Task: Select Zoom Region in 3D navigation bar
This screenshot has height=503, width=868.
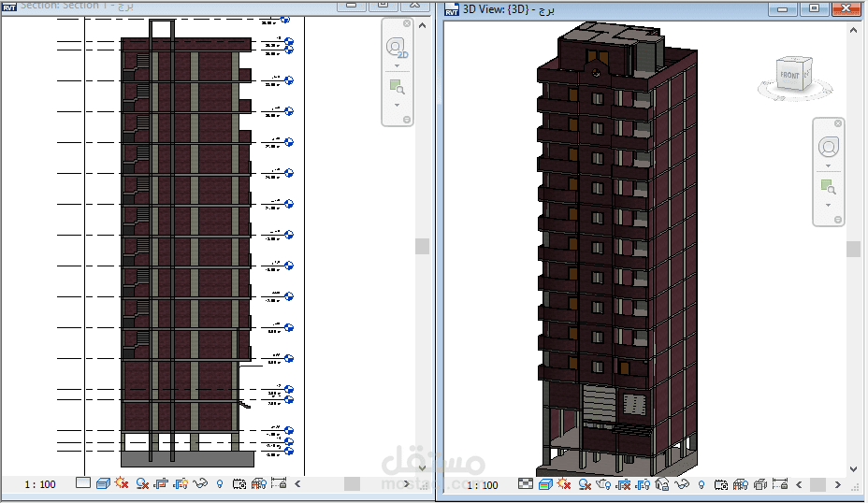Action: (829, 186)
